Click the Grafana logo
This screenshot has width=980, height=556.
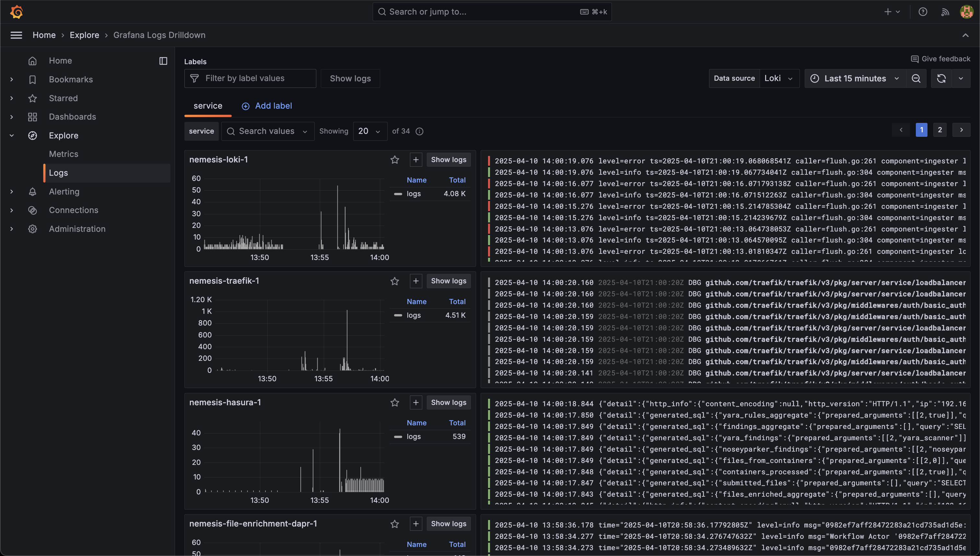17,11
